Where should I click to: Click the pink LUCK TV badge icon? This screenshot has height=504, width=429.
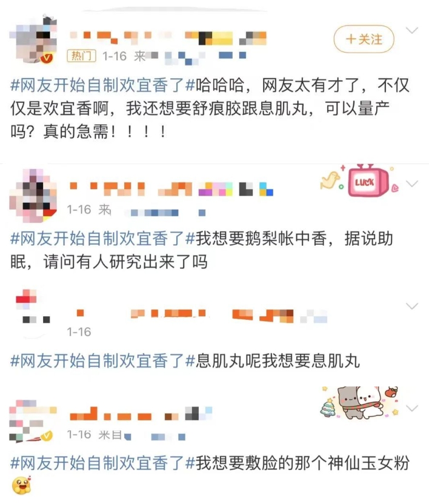click(x=368, y=181)
